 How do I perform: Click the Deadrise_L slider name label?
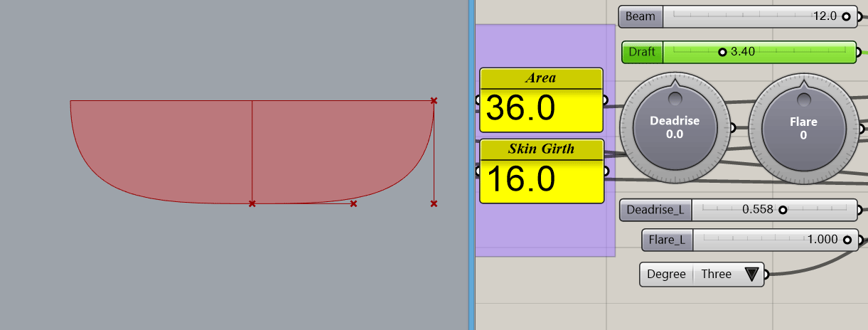(655, 210)
